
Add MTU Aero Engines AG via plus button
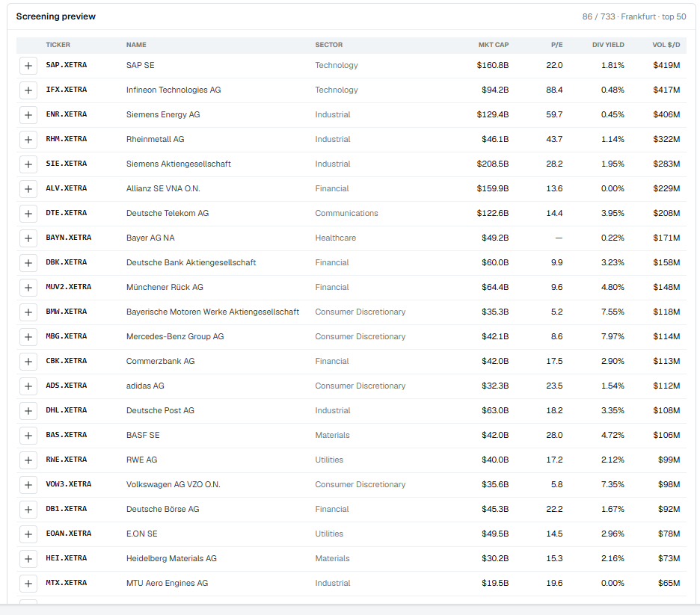click(x=28, y=584)
